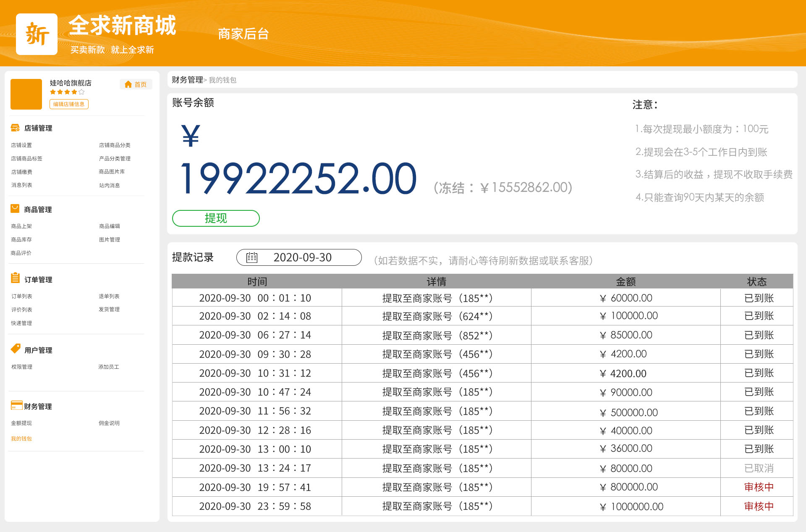The width and height of the screenshot is (806, 532).
Task: Open 发货管理 menu item
Action: (x=109, y=309)
